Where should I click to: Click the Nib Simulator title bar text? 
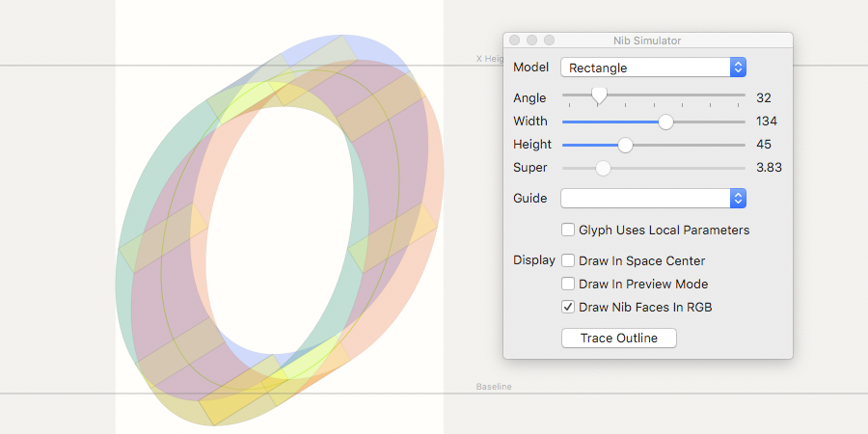coord(647,41)
